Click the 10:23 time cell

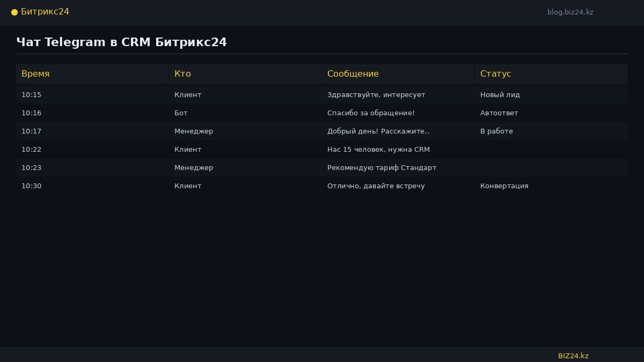(31, 168)
